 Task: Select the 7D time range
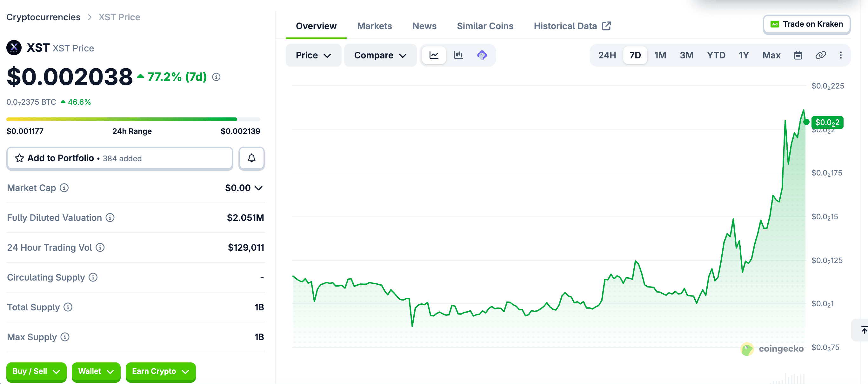click(x=635, y=55)
